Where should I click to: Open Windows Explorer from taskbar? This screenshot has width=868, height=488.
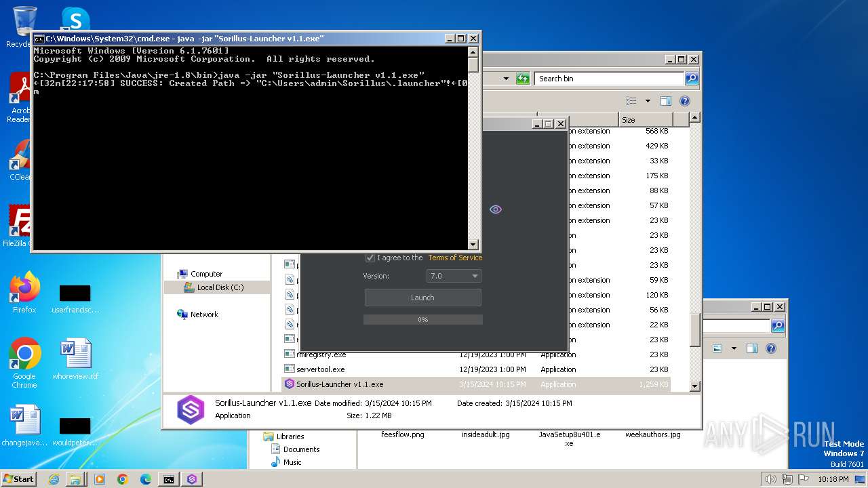[x=75, y=479]
